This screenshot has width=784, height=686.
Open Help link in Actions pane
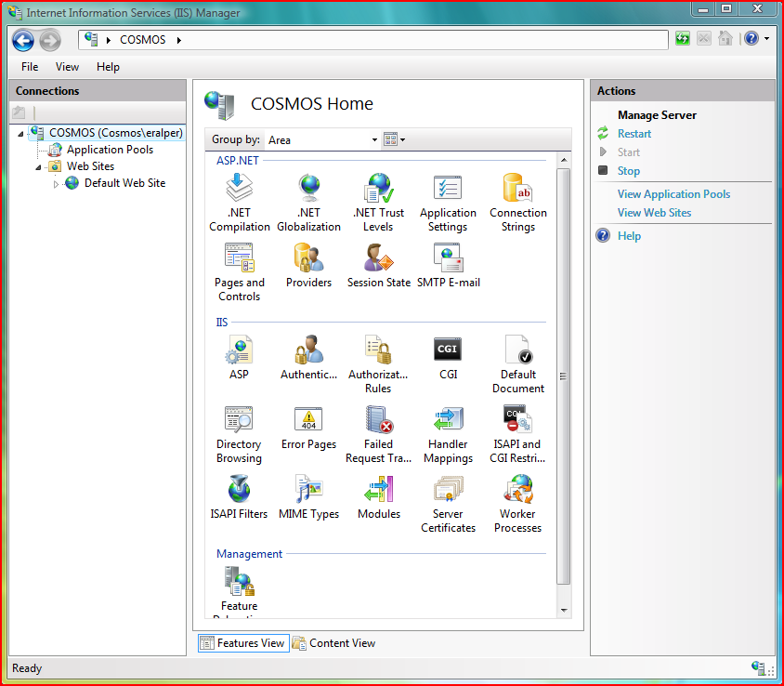coord(629,236)
